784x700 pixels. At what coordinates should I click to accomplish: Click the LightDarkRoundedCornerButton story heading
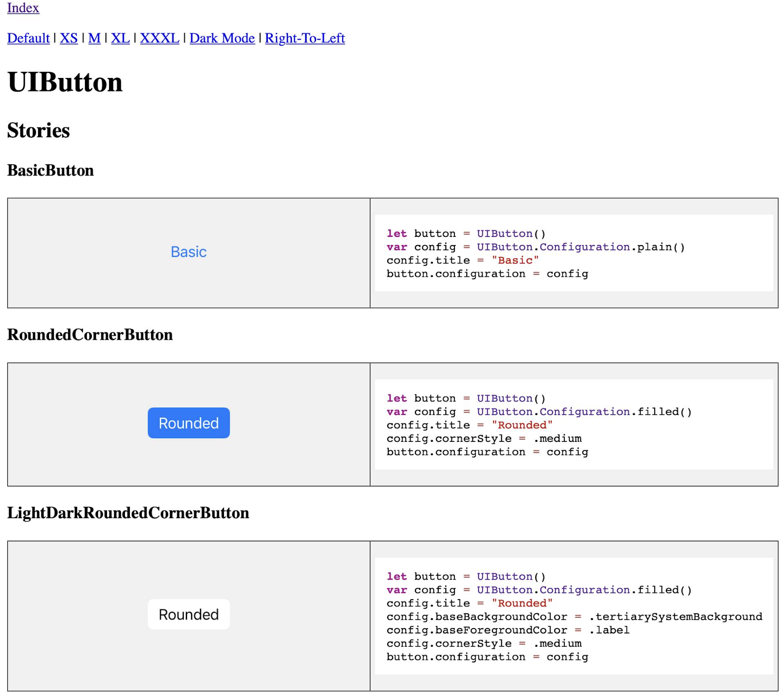coord(128,513)
